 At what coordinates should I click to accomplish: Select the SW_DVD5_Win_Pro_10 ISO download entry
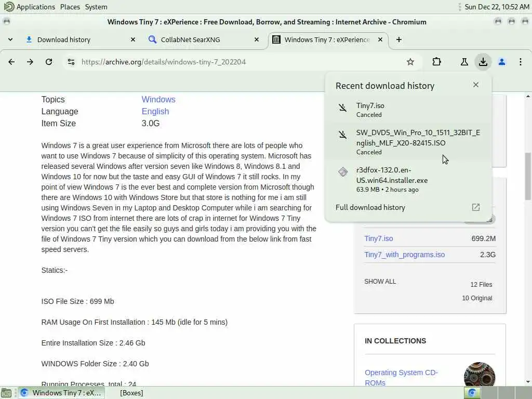pyautogui.click(x=408, y=142)
